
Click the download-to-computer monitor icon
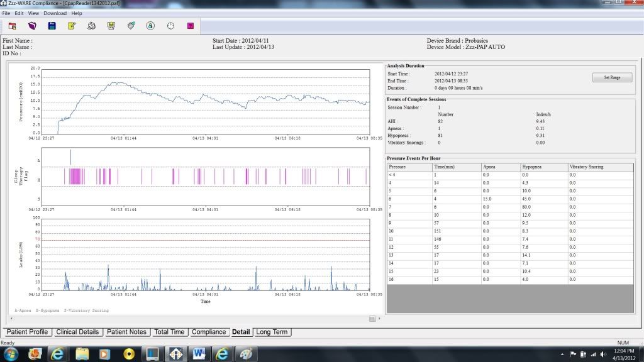click(111, 26)
